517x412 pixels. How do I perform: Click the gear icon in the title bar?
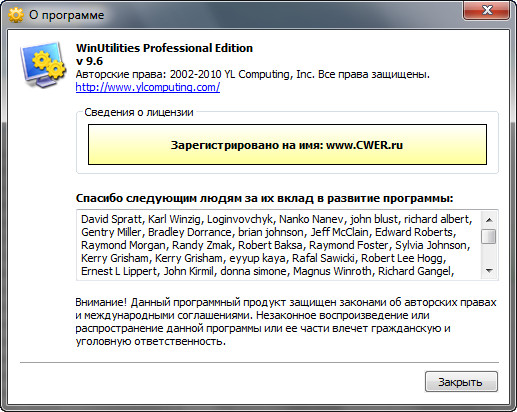tap(16, 15)
